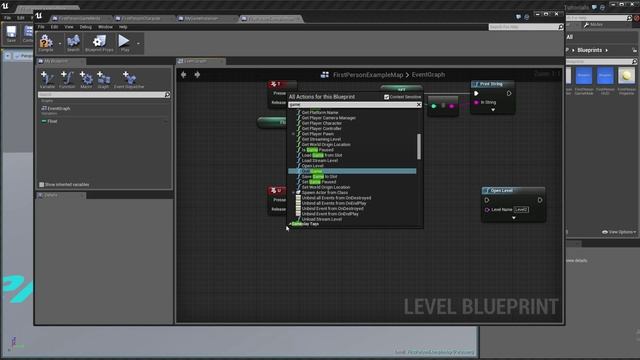Add a new Function in My Blueprint
This screenshot has width=640, height=360.
(67, 79)
